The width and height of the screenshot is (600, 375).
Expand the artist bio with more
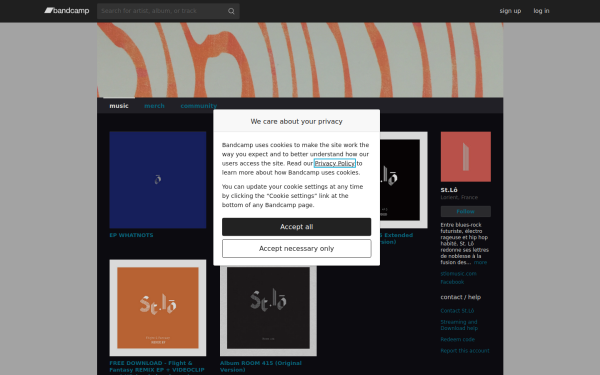click(480, 262)
